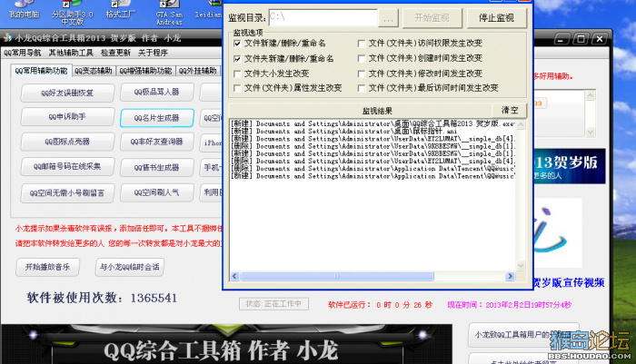The width and height of the screenshot is (636, 364).
Task: Click 与小龙QQ临时会话 button
Action: point(129,267)
